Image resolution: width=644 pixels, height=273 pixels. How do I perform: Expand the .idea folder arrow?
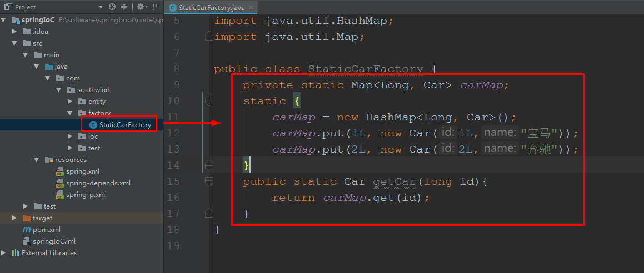[14, 31]
